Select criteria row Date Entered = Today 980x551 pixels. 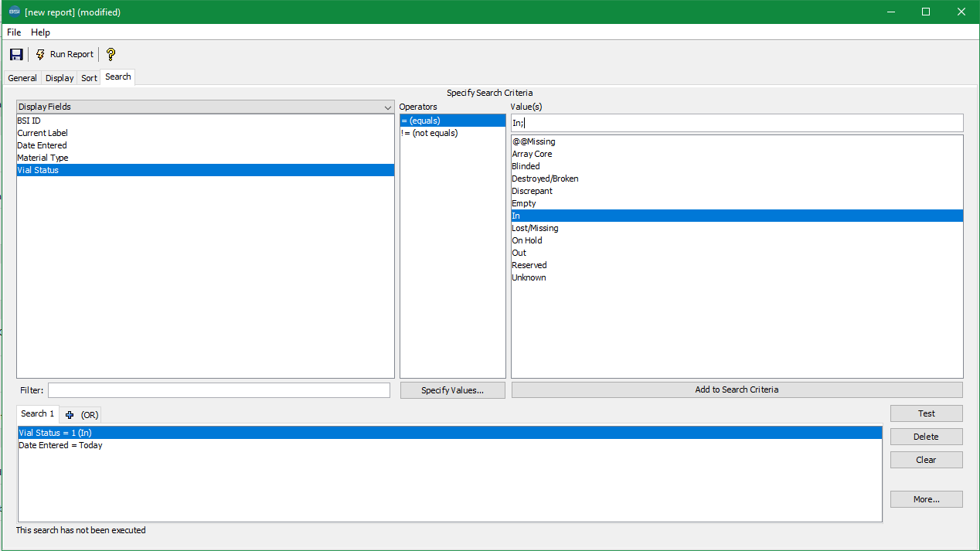click(x=450, y=445)
